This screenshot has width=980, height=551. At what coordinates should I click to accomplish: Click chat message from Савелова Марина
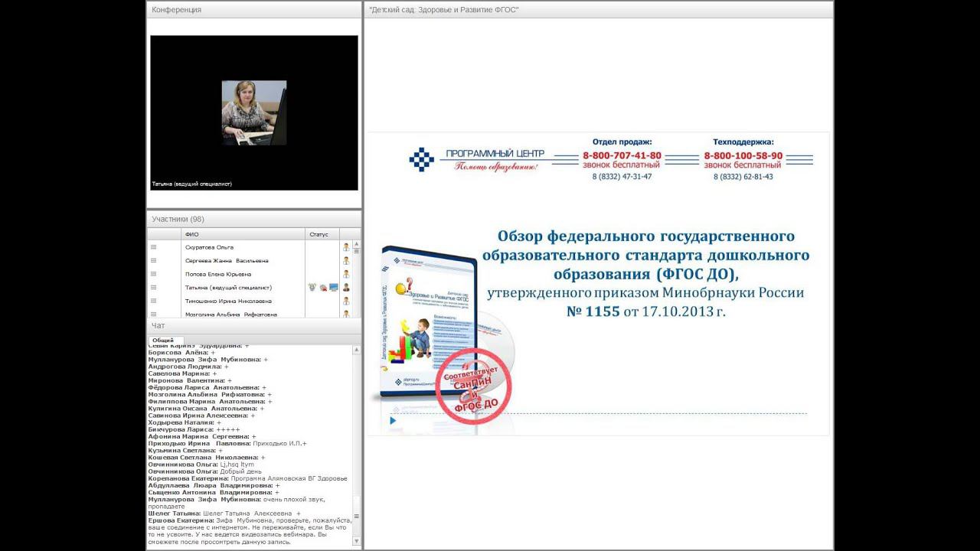(x=182, y=373)
